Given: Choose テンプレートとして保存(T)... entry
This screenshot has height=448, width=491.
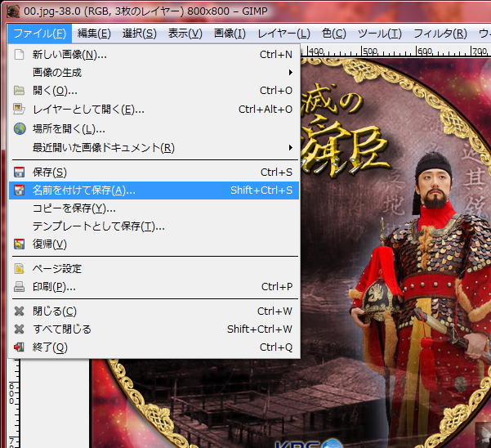Looking at the screenshot, I should (x=154, y=226).
